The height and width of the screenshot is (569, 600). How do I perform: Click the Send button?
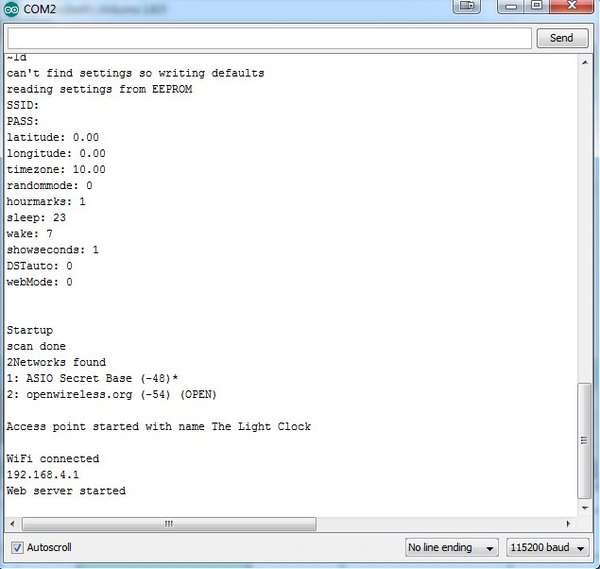pos(562,38)
